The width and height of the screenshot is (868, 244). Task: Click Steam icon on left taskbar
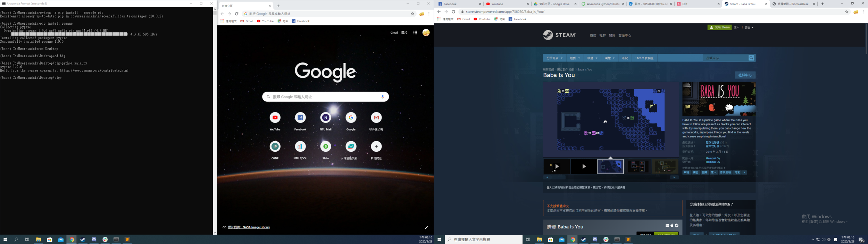83,239
